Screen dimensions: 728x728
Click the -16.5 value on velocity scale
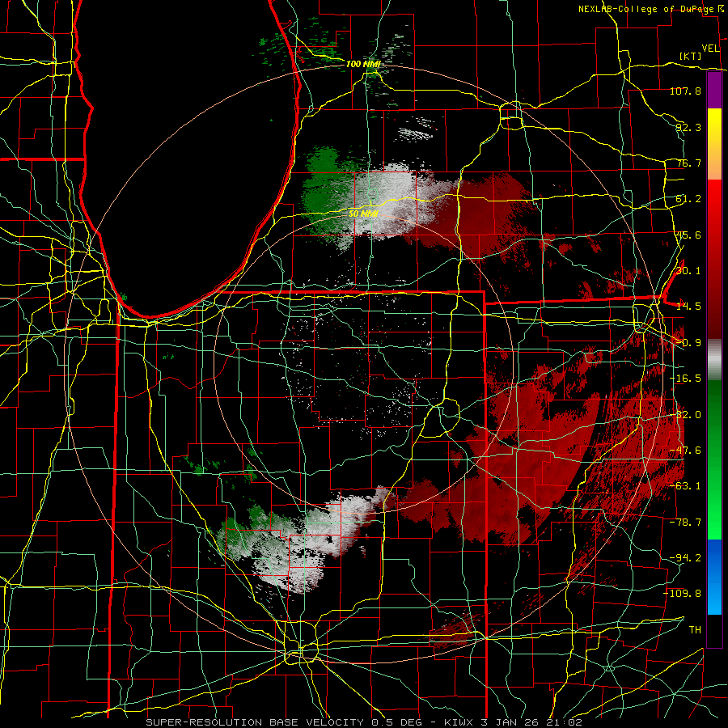click(685, 379)
